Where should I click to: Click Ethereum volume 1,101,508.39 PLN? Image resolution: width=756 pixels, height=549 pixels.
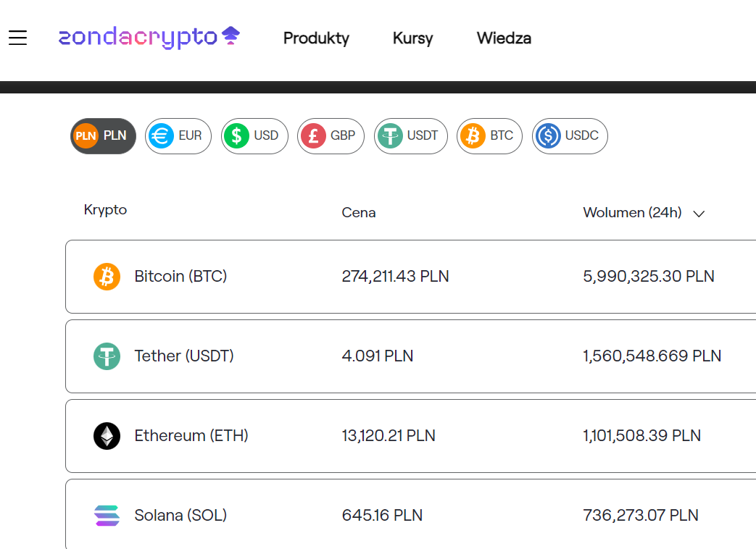pyautogui.click(x=641, y=436)
